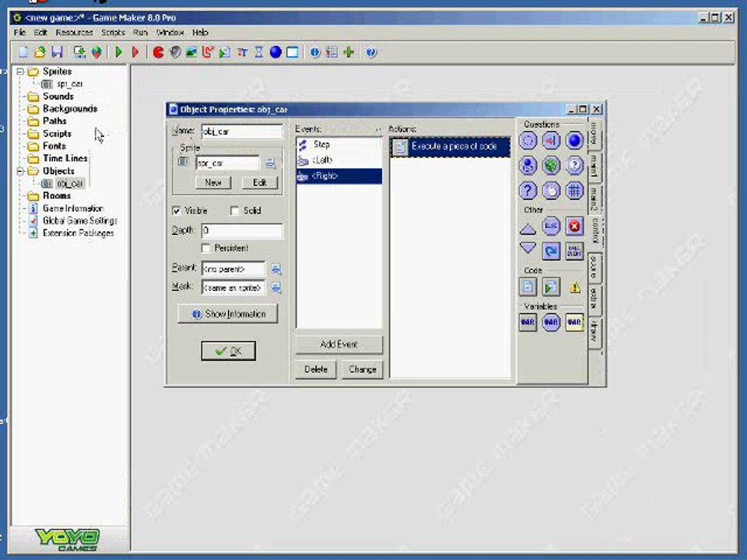The height and width of the screenshot is (560, 747).
Task: Open the File menu
Action: coord(20,33)
